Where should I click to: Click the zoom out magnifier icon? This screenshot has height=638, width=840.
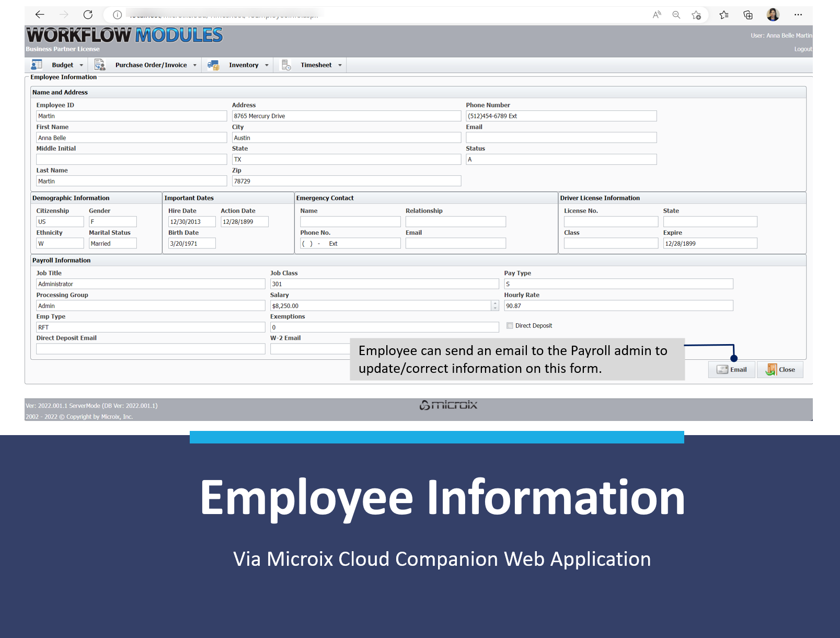click(676, 15)
